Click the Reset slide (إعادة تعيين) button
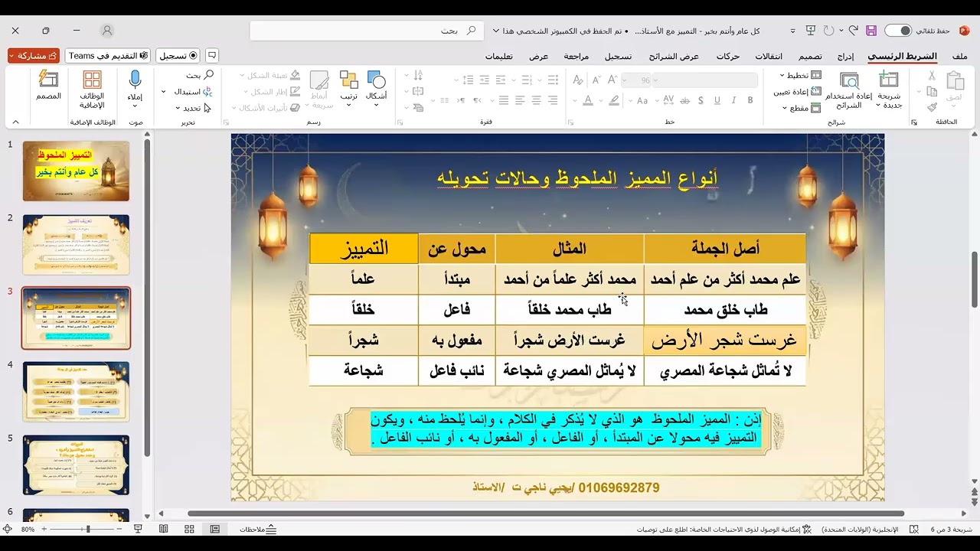This screenshot has width=980, height=551. (x=797, y=92)
